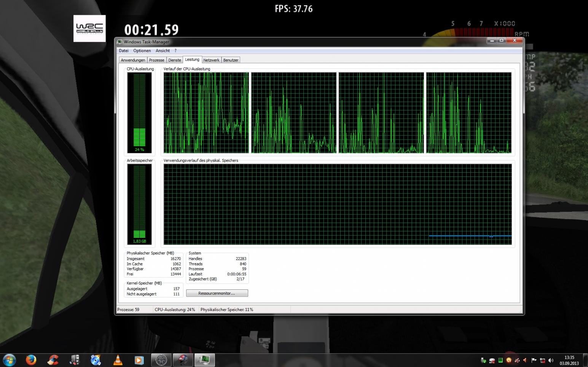Click the third CPU core history graph
Image resolution: width=588 pixels, height=367 pixels.
click(381, 113)
